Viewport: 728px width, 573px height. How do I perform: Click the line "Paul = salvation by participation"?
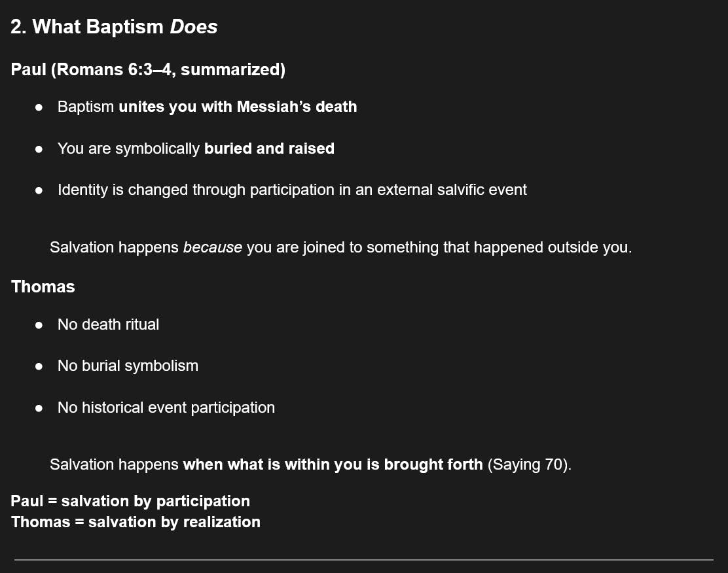[x=130, y=501]
